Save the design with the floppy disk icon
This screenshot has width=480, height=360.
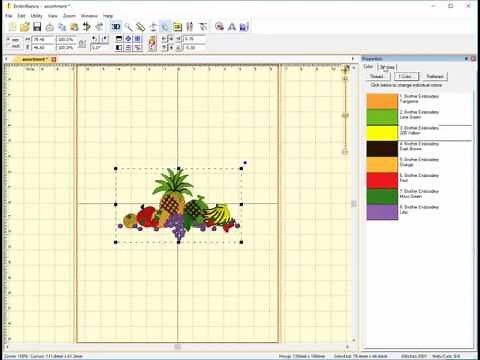[x=37, y=27]
